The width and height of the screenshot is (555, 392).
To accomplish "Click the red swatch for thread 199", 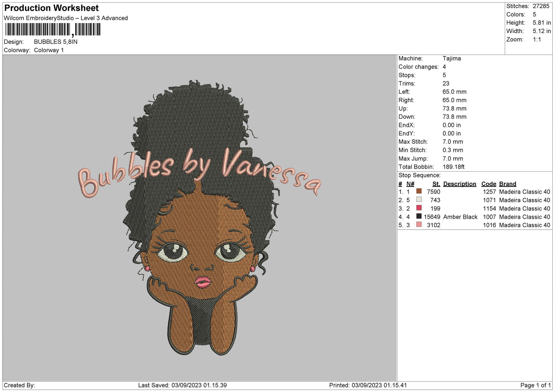I will point(419,208).
